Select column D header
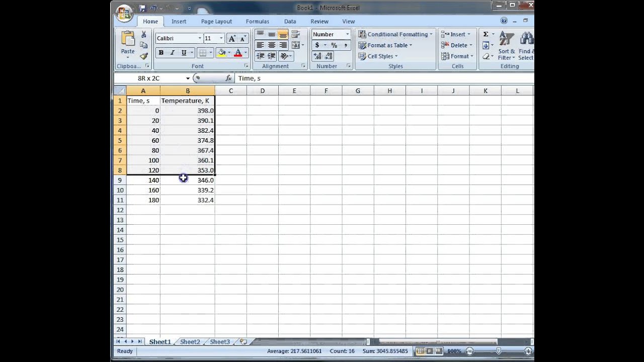 tap(262, 91)
